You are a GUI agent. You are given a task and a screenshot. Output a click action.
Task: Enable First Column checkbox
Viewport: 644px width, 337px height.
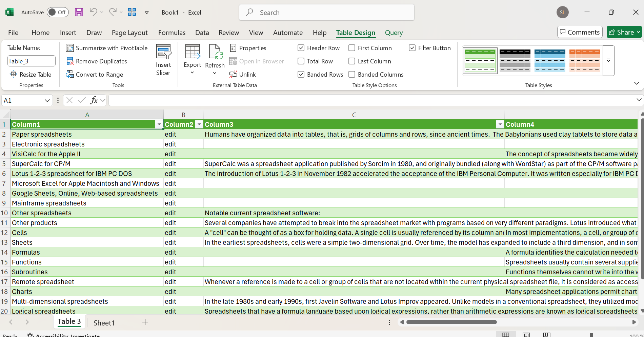pyautogui.click(x=352, y=48)
